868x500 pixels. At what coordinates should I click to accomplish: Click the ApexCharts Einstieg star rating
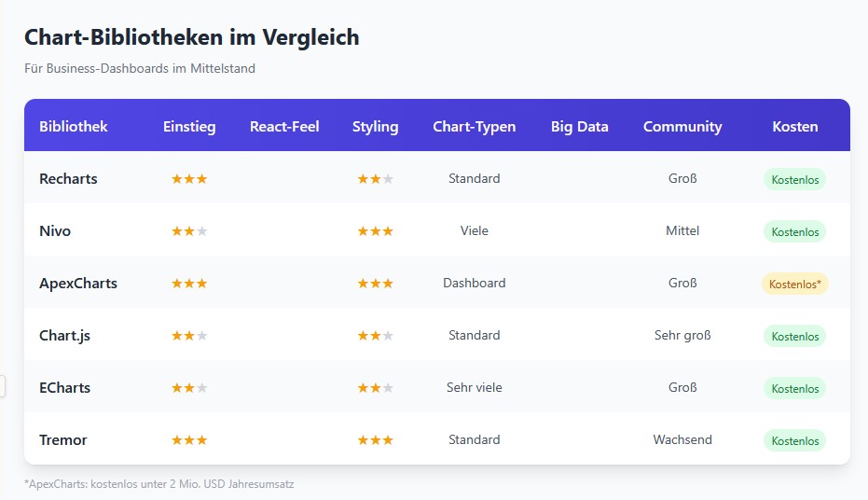click(x=189, y=284)
